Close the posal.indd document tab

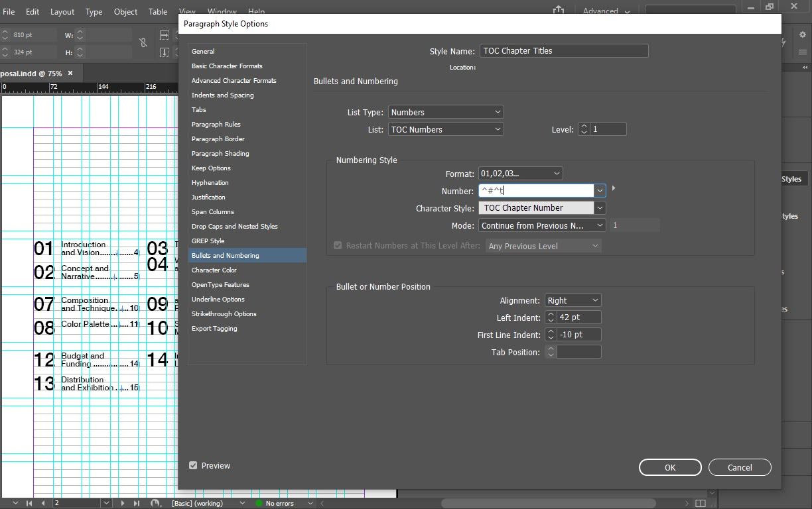[70, 73]
